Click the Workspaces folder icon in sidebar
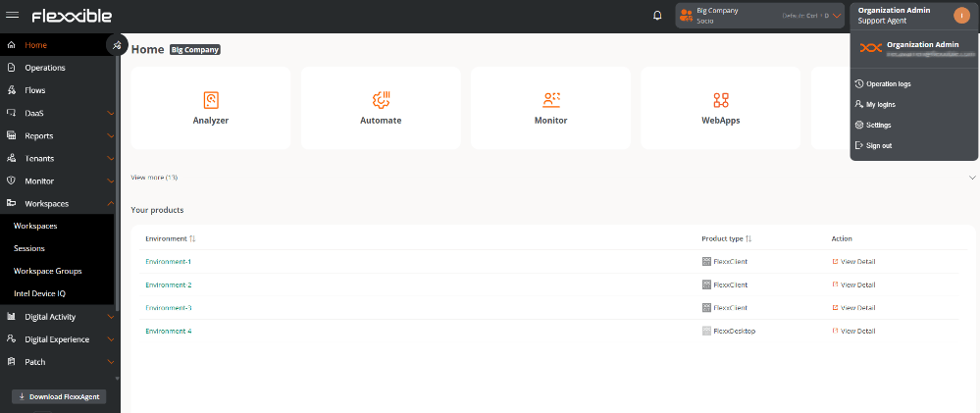The width and height of the screenshot is (980, 413). click(11, 204)
